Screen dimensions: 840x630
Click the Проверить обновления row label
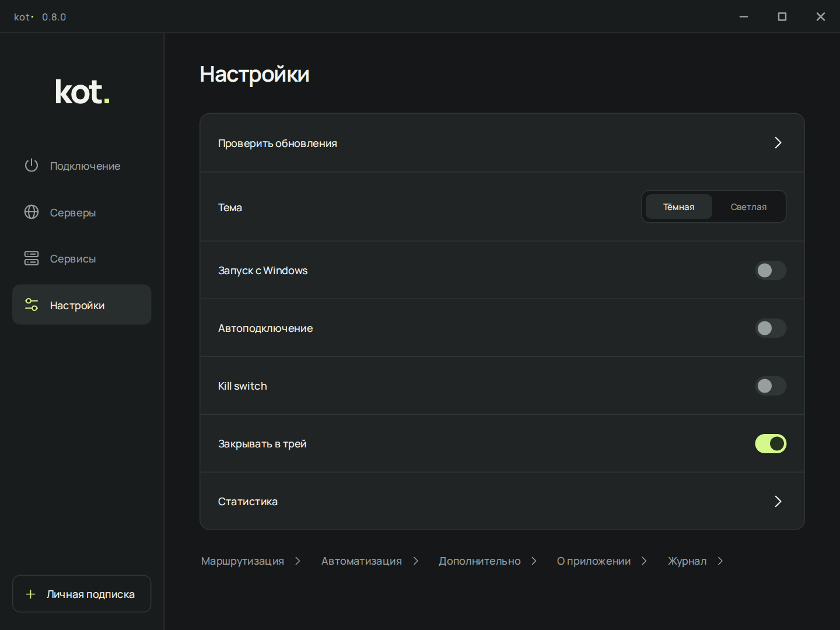tap(278, 143)
